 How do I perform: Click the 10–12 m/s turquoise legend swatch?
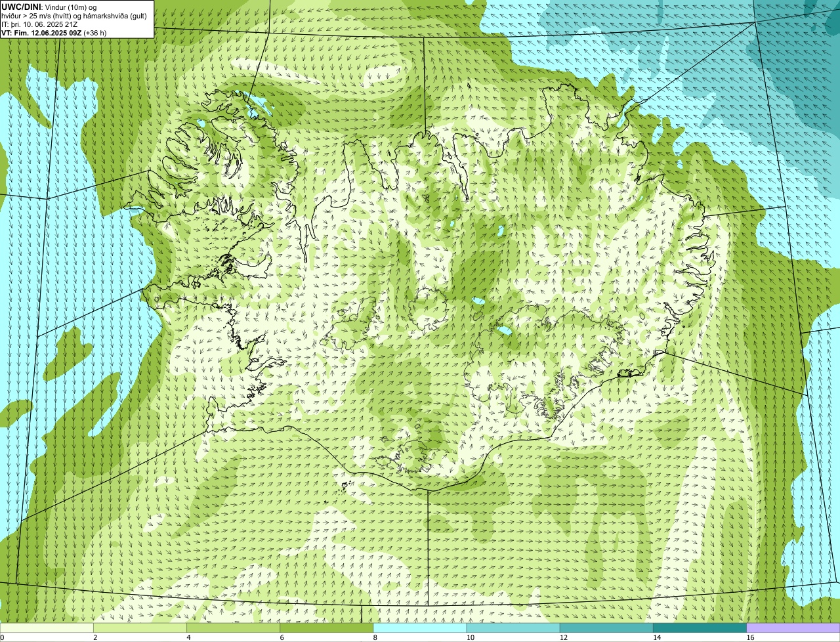(513, 628)
